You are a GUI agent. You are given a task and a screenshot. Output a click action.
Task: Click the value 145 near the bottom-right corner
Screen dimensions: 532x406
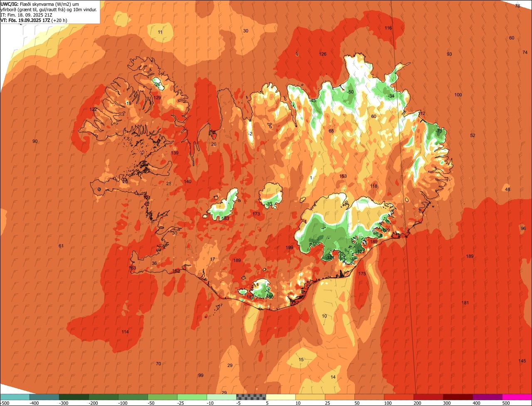tap(522, 361)
